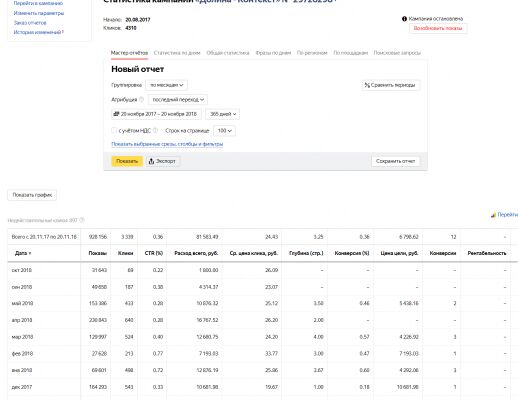Open the Attribution help question icon

[x=141, y=99]
